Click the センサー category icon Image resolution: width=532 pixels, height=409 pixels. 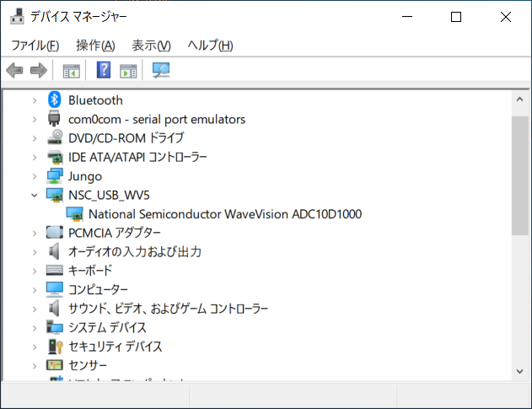pos(55,365)
